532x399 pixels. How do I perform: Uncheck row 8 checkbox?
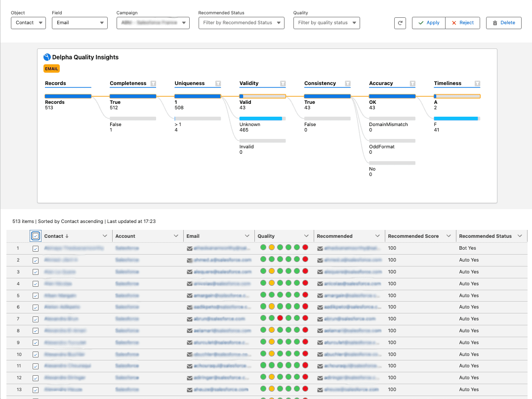pos(36,331)
